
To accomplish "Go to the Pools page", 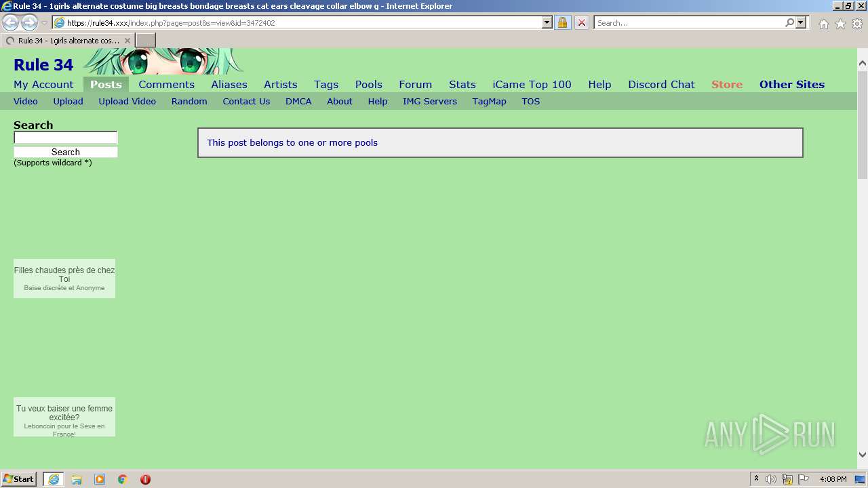I will click(369, 85).
